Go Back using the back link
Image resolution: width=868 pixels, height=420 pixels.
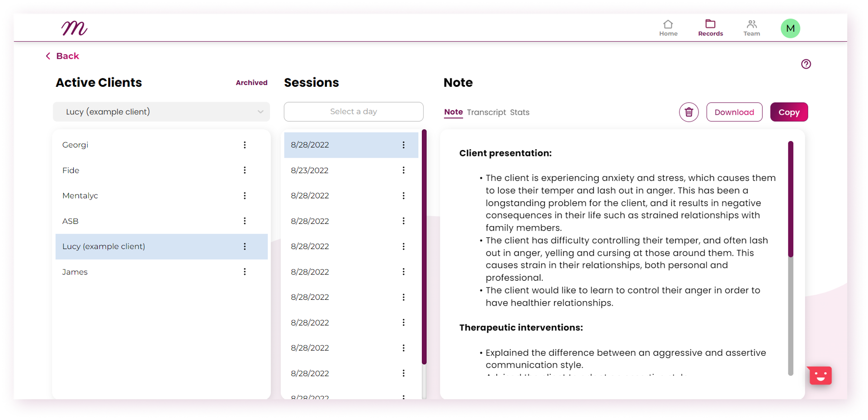click(x=62, y=56)
